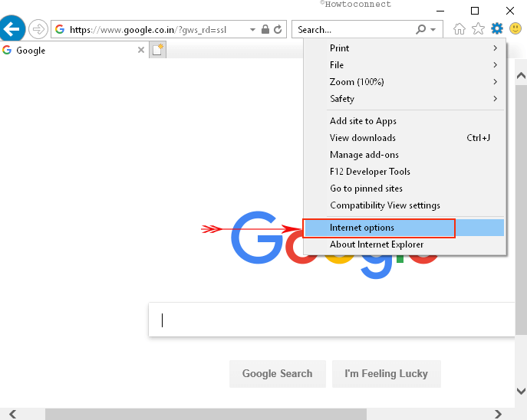The width and height of the screenshot is (527, 420).
Task: Expand the File submenu chevron
Action: [495, 65]
